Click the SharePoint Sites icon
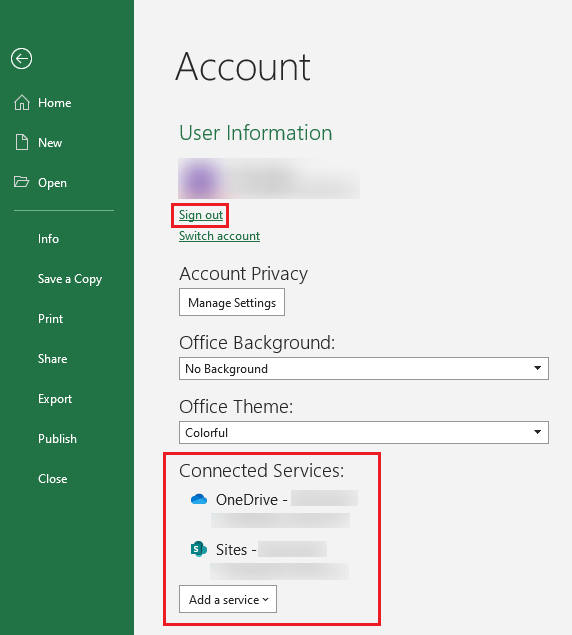This screenshot has width=572, height=635. coord(198,549)
